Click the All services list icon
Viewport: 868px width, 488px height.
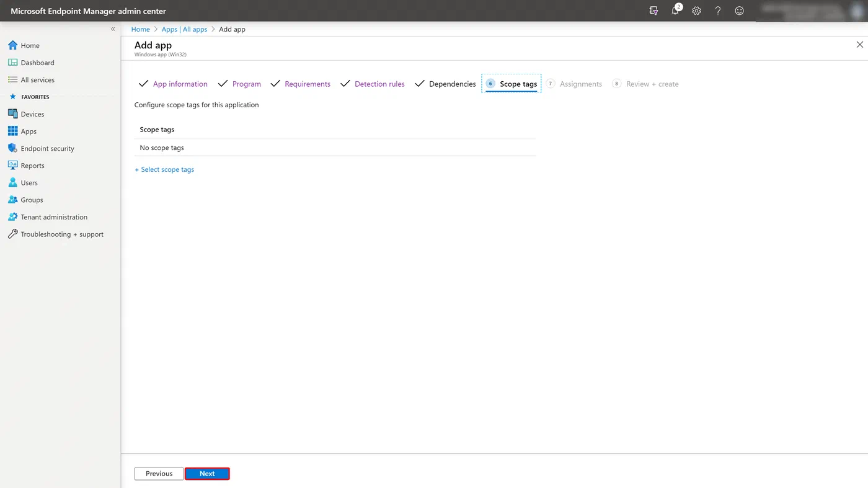(12, 80)
